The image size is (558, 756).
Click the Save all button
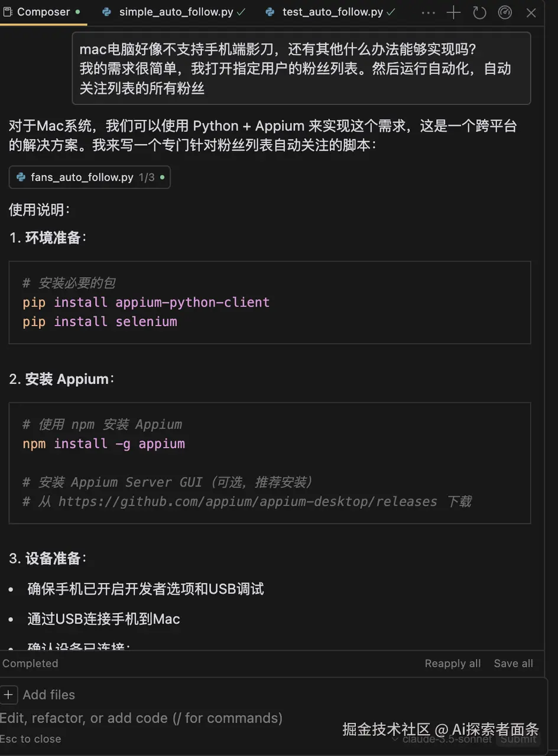click(x=513, y=663)
